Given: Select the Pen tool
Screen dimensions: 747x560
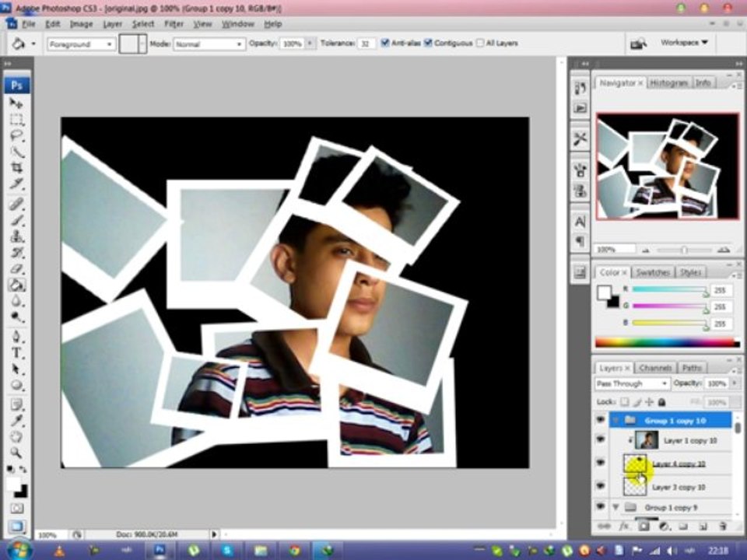Looking at the screenshot, I should coord(16,337).
